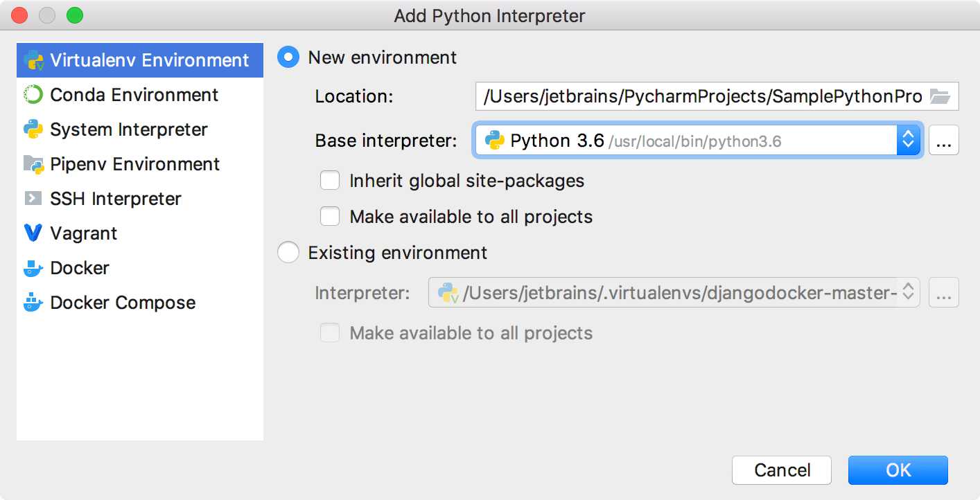Enable Inherit global site-packages checkbox

pyautogui.click(x=330, y=181)
